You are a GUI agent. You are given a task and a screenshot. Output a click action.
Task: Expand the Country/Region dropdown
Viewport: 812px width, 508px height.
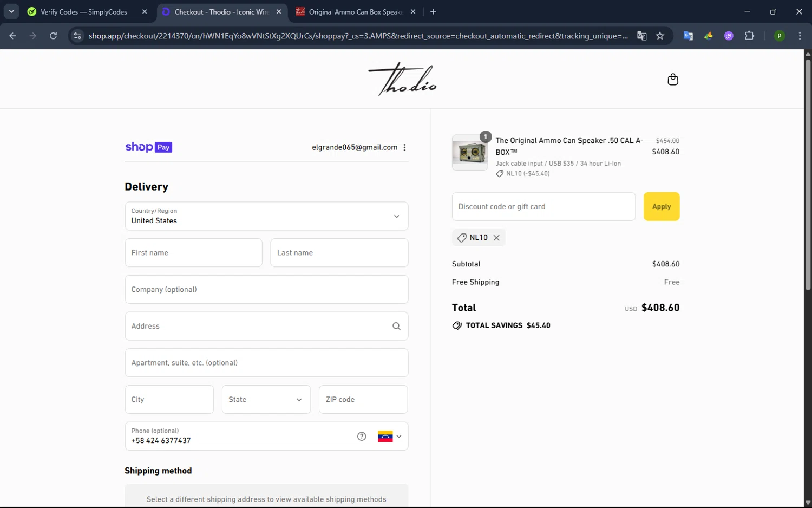266,216
